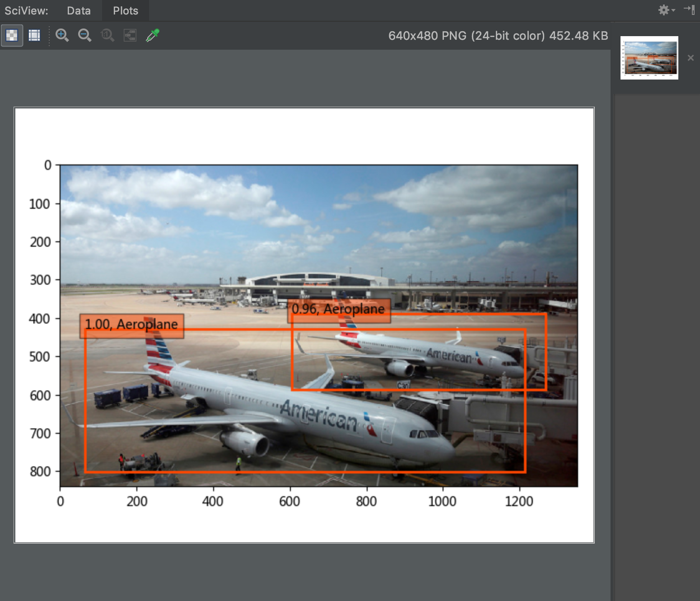Screen dimensions: 700x601
Task: Select the Plots tab
Action: (x=126, y=10)
